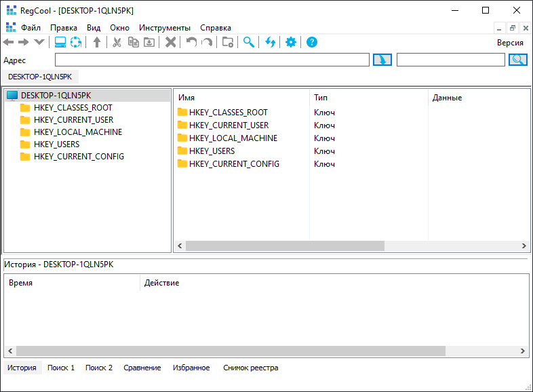The height and width of the screenshot is (392, 533).
Task: Click into the Адрес address field
Action: [x=212, y=60]
